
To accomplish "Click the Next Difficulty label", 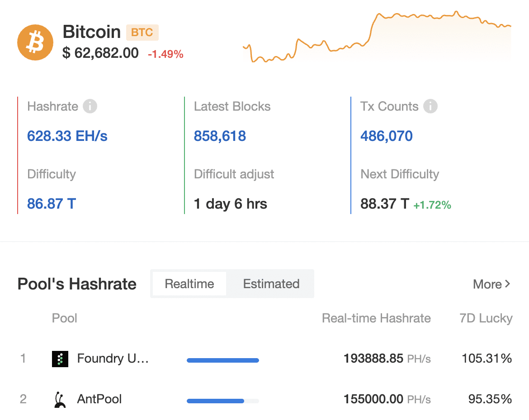I will pyautogui.click(x=400, y=174).
